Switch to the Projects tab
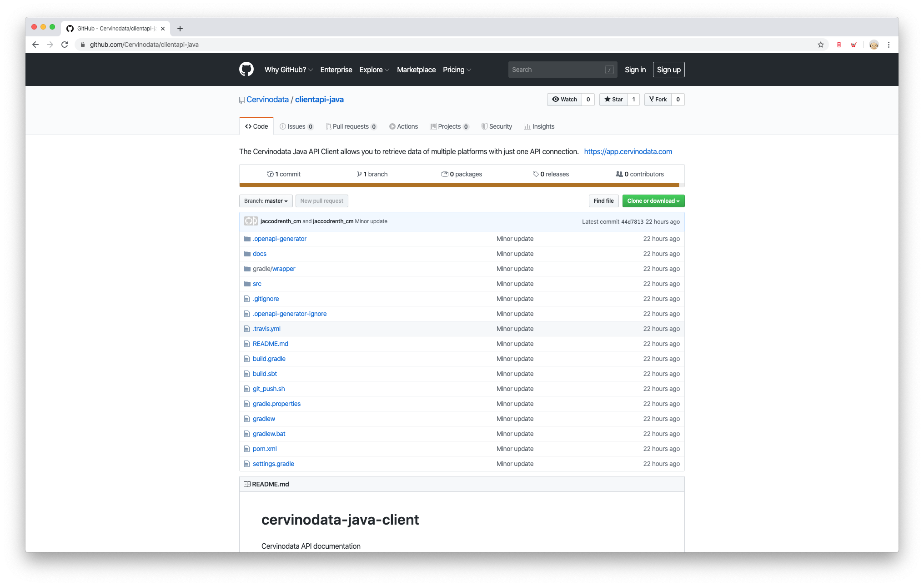924x586 pixels. point(449,126)
